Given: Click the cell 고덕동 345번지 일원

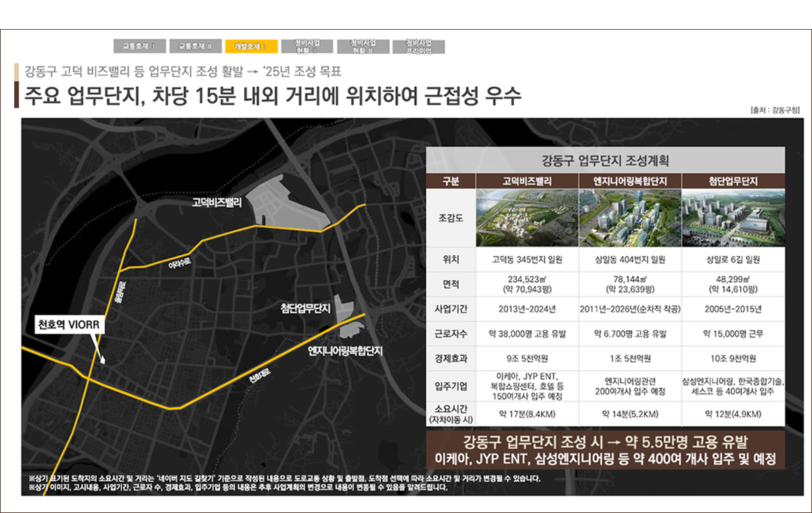Looking at the screenshot, I should point(528,259).
